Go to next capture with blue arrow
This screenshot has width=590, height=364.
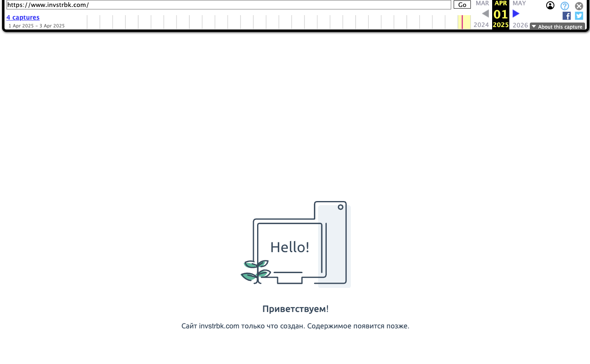(x=516, y=14)
